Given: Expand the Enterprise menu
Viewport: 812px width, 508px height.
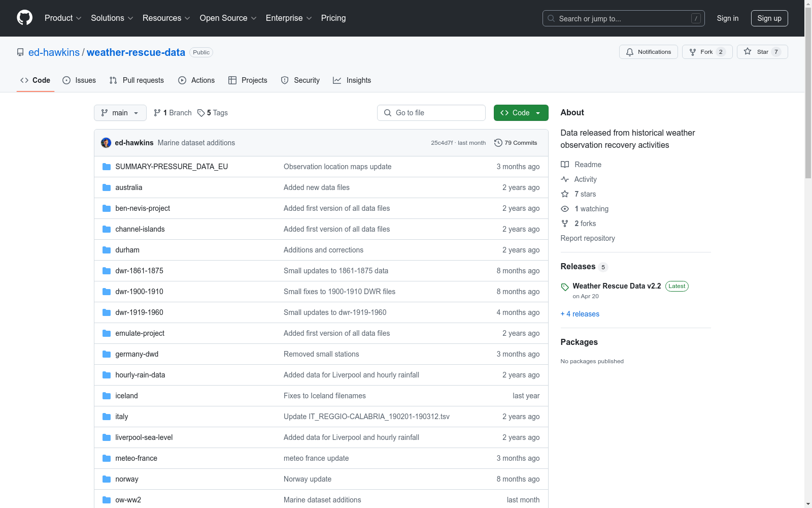Looking at the screenshot, I should coord(289,18).
